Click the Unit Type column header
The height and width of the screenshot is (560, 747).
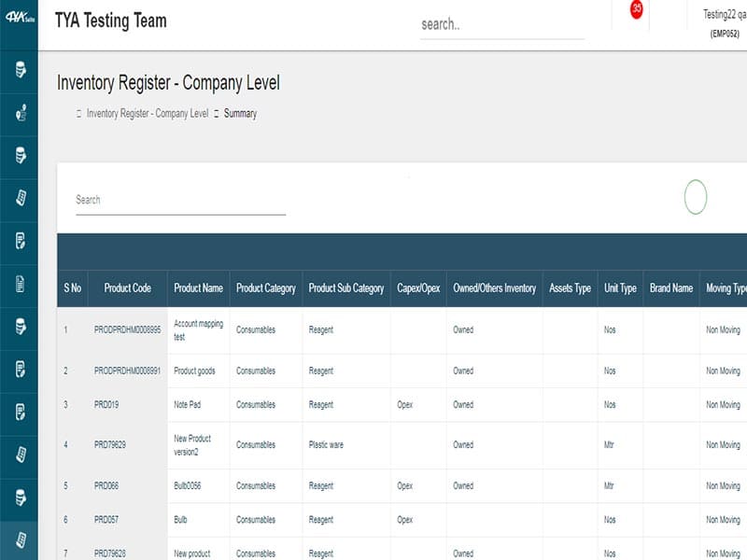tap(620, 288)
